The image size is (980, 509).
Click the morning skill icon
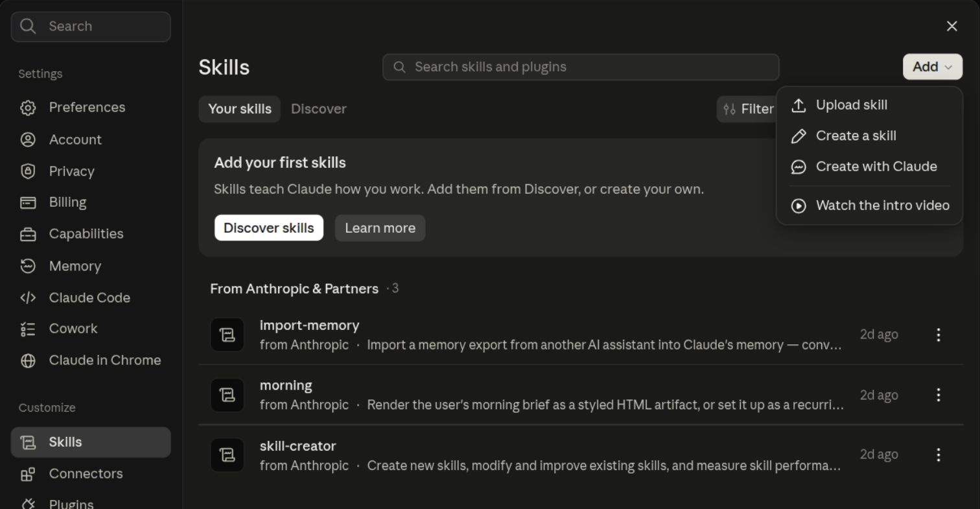(x=227, y=395)
